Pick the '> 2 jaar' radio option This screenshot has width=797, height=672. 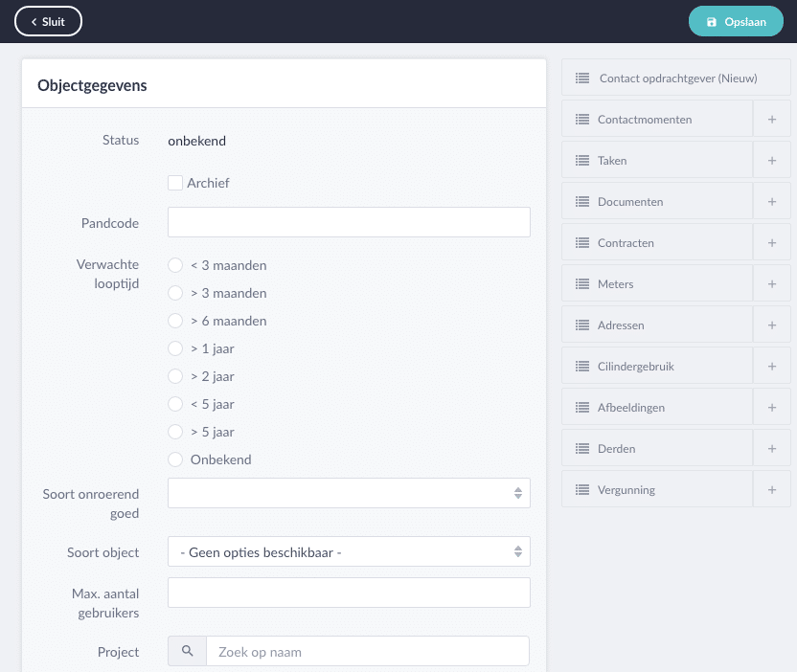click(175, 376)
